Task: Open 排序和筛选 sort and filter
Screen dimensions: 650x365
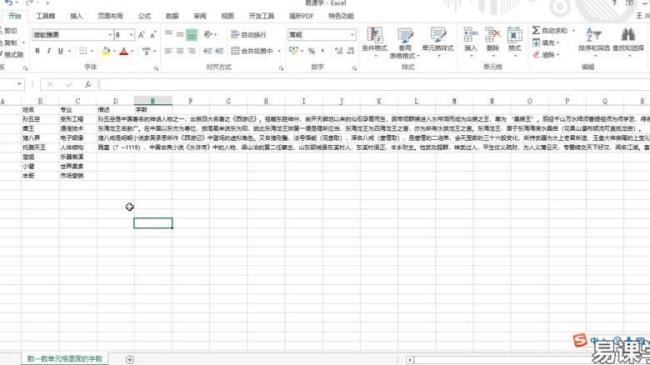Action: 594,41
